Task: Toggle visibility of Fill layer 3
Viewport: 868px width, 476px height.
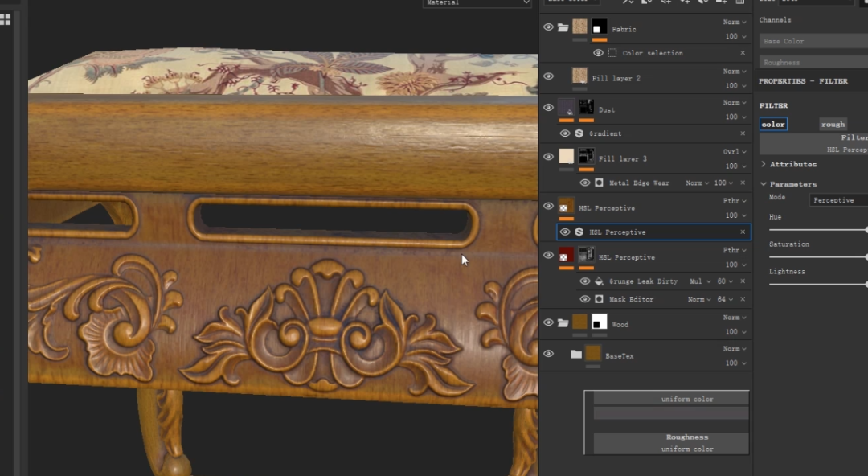Action: coord(548,157)
